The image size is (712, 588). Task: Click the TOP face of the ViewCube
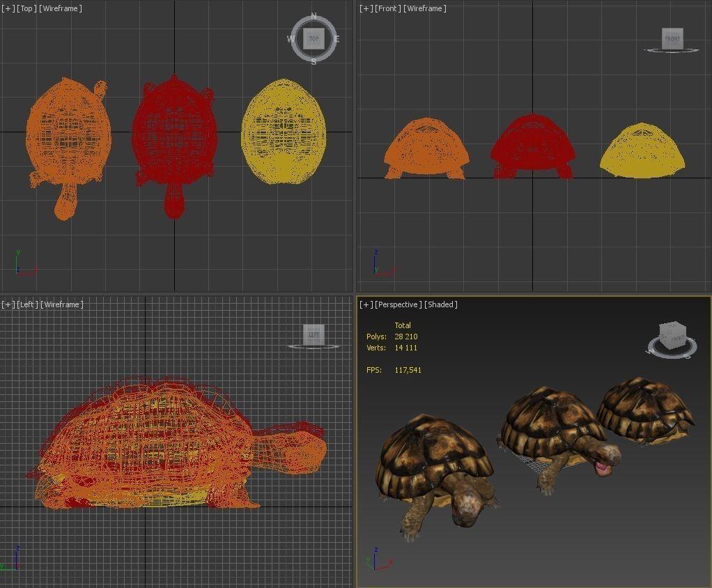coord(314,39)
